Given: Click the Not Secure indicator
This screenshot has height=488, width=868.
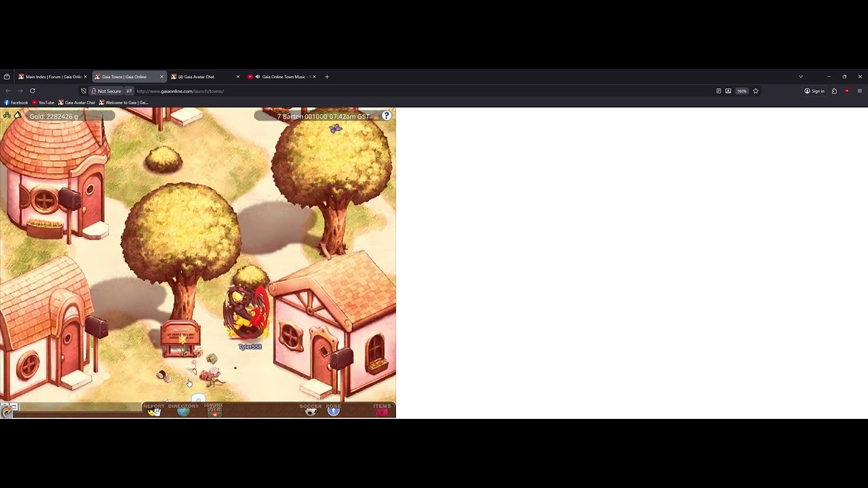Looking at the screenshot, I should (106, 91).
